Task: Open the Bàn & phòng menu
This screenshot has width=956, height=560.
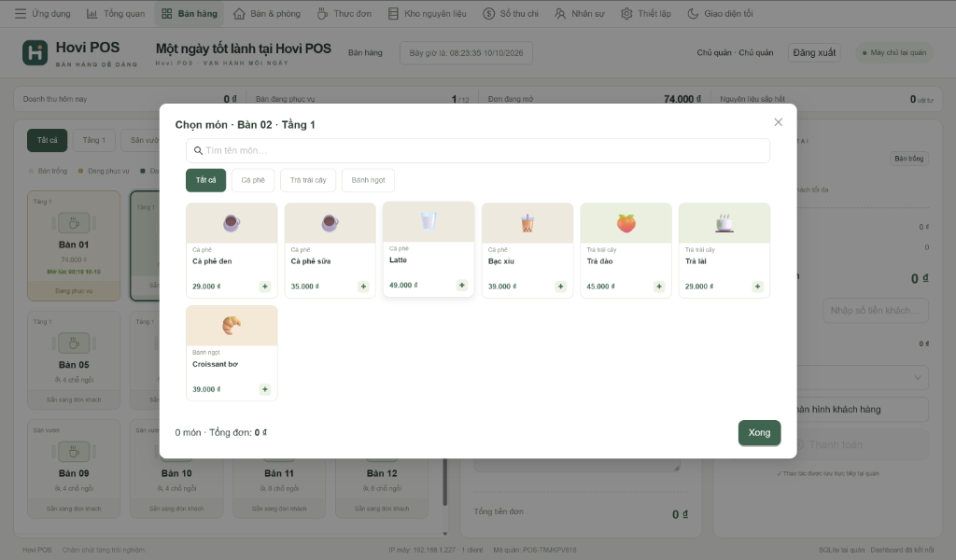Action: pyautogui.click(x=267, y=13)
